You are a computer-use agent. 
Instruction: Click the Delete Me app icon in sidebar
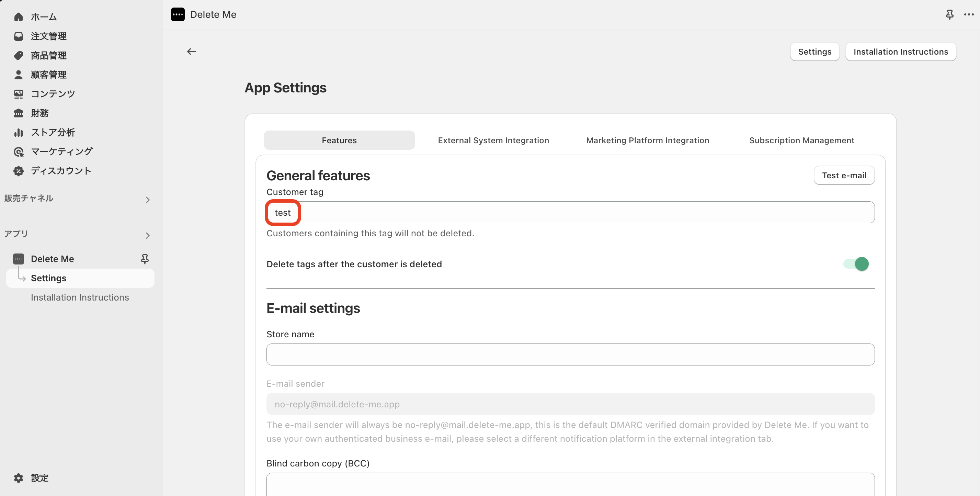[18, 259]
